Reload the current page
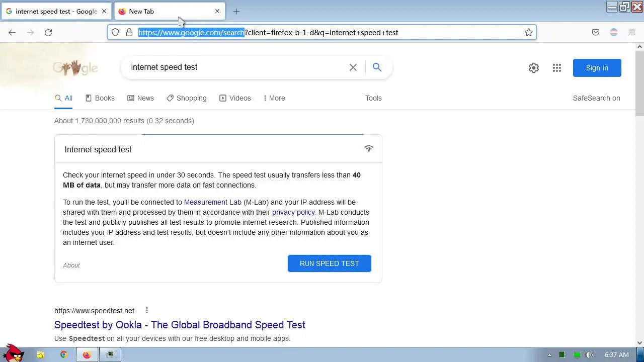This screenshot has width=644, height=362. pos(48,32)
